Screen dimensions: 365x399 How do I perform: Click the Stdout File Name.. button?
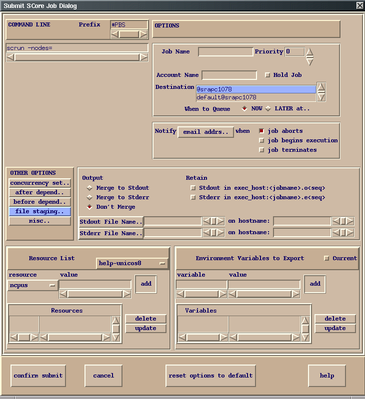(111, 222)
